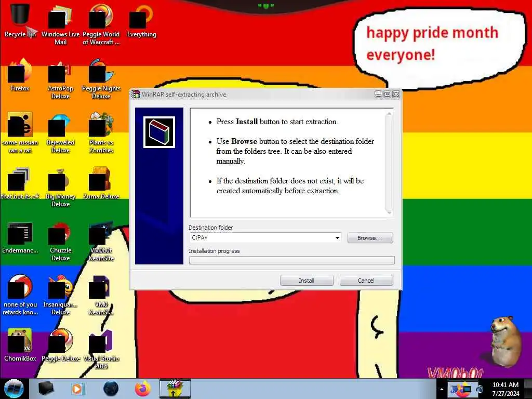Viewport: 532px width, 399px height.
Task: Select Peggle Deluxe desktop icon
Action: pos(60,345)
